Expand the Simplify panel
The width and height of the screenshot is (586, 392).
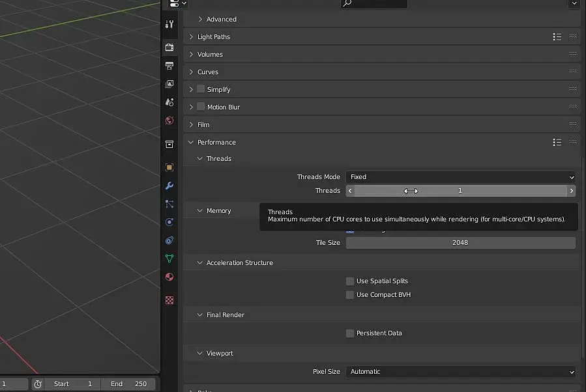click(x=192, y=89)
